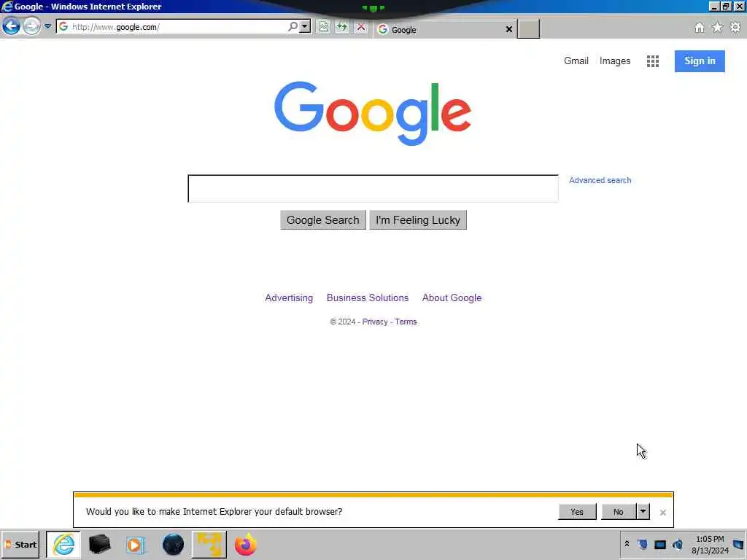Launch Firefox from the taskbar
The height and width of the screenshot is (560, 747).
246,544
